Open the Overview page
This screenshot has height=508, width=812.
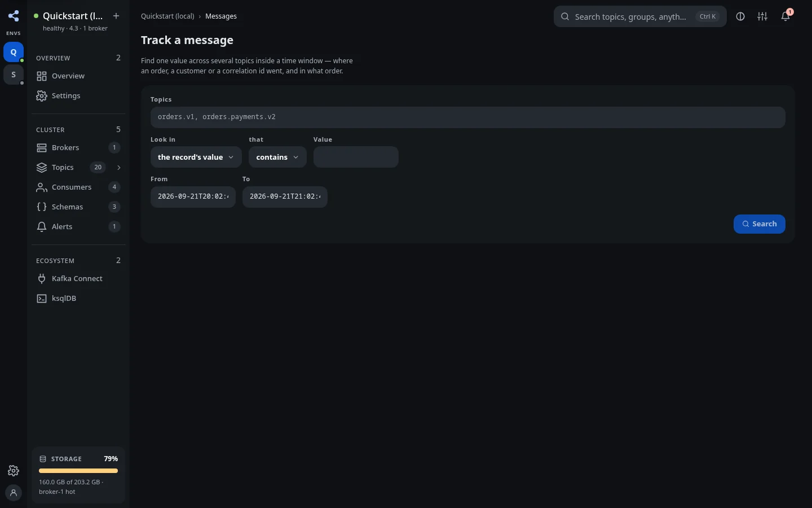pos(78,76)
